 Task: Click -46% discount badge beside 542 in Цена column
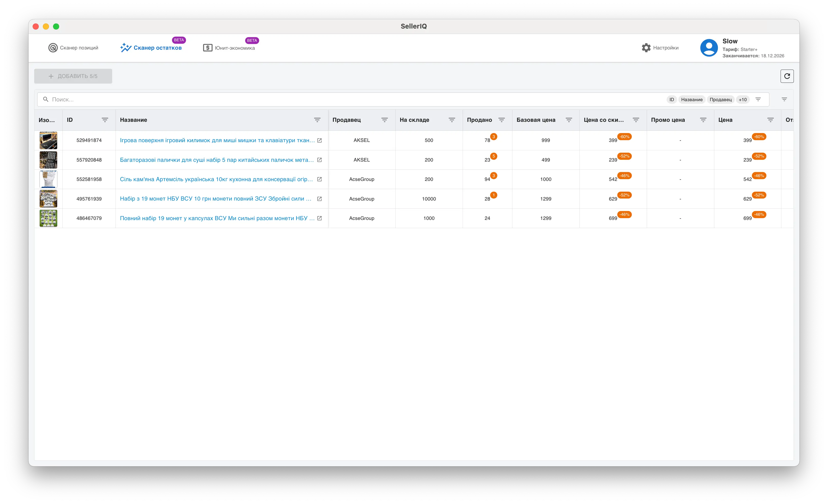pos(759,176)
